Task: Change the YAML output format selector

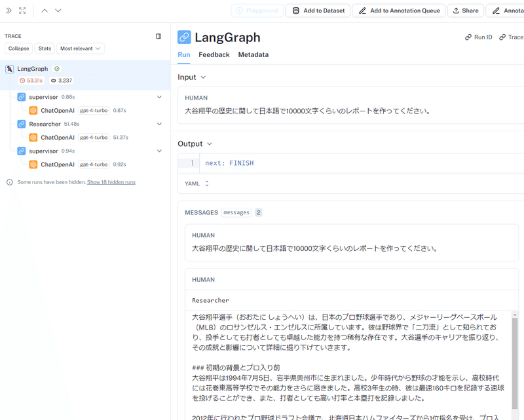Action: [x=197, y=183]
